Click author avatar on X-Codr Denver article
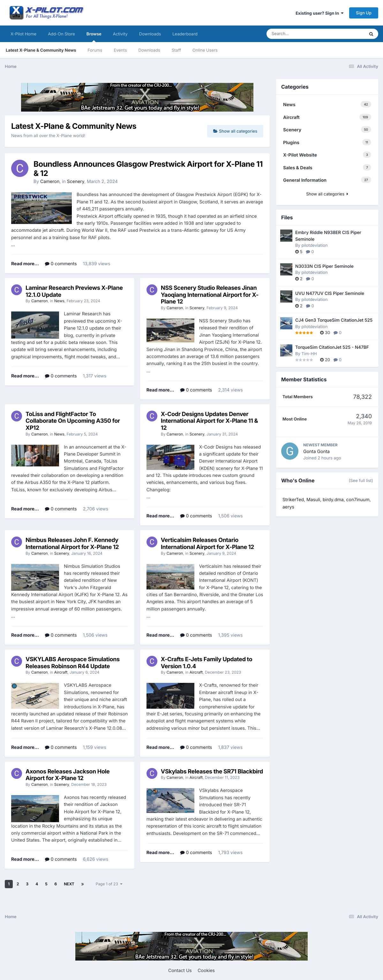The image size is (383, 980). [x=152, y=416]
